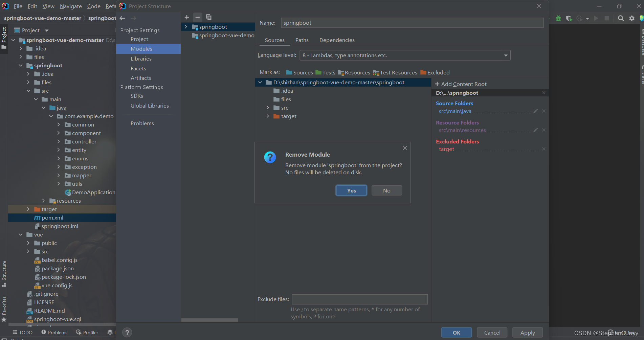This screenshot has width=644, height=340.
Task: Open the Code menu
Action: point(94,6)
